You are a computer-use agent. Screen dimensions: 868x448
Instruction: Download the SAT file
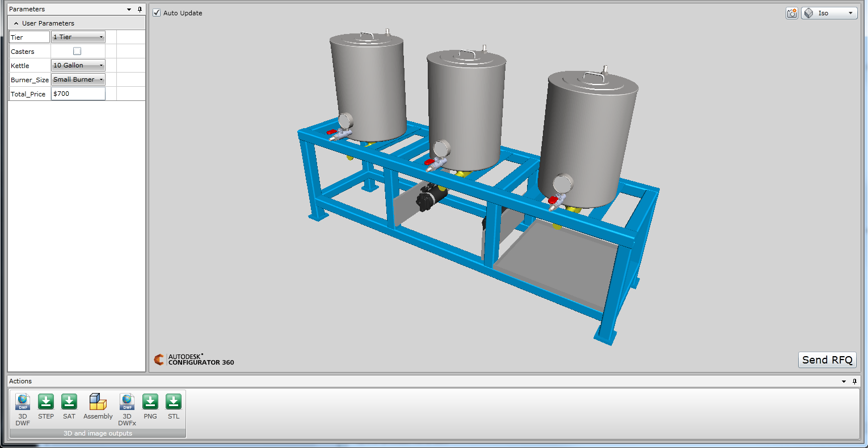tap(69, 407)
